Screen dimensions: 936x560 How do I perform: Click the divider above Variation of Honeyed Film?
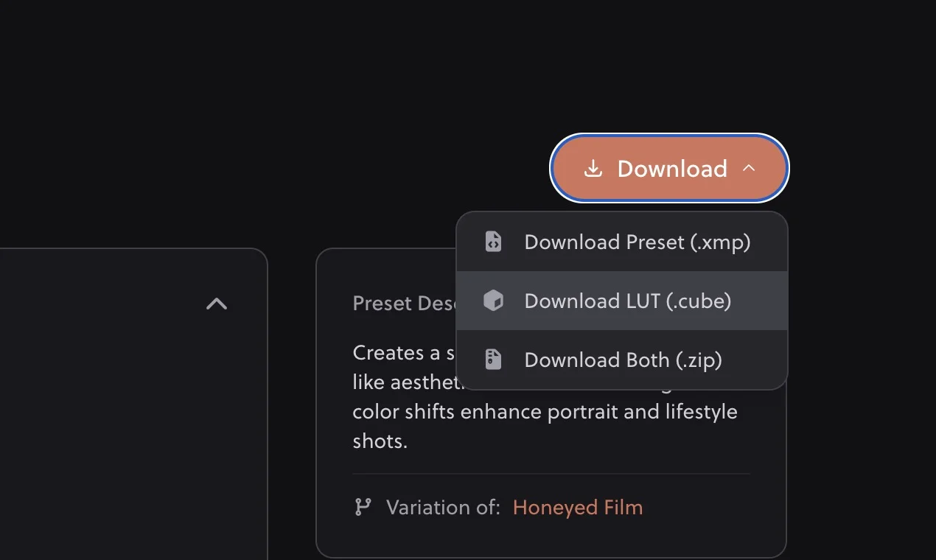(551, 472)
